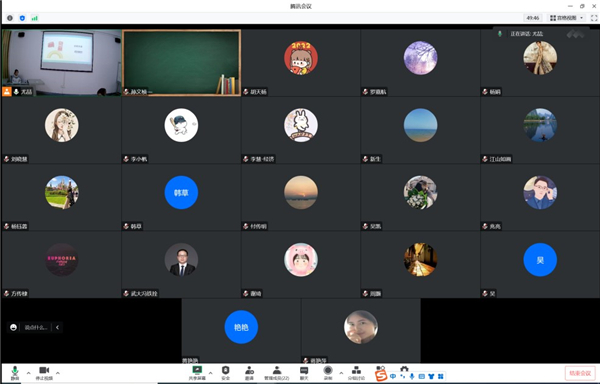Screen dimensions: 600x384
Task: Stop video with the camera icon
Action: pyautogui.click(x=44, y=373)
